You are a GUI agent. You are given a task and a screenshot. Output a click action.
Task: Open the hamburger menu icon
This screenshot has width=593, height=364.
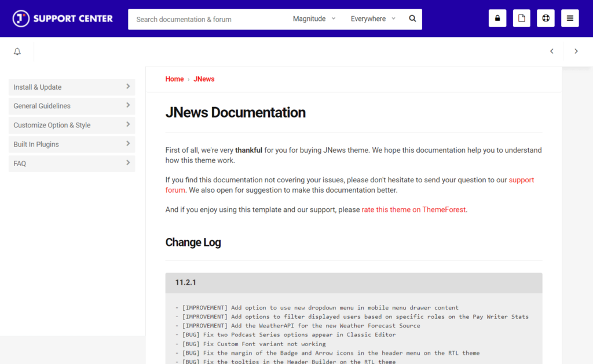pos(570,18)
